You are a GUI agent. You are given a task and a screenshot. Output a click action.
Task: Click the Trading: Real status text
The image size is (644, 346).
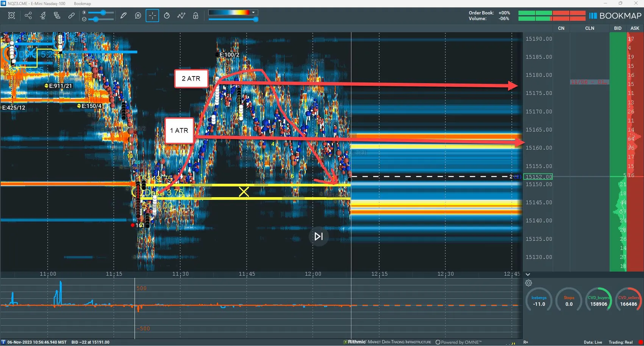pos(621,342)
